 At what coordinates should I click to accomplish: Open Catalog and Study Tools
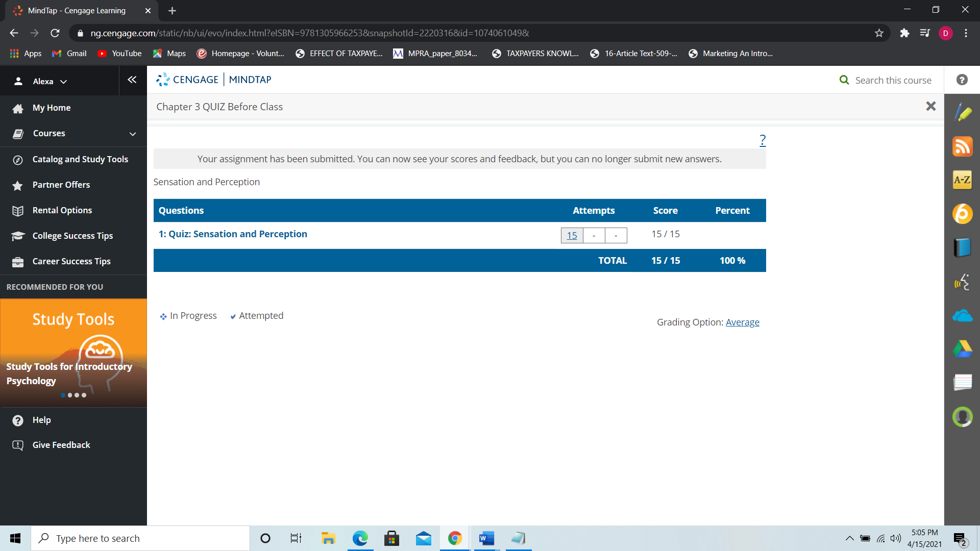tap(80, 159)
